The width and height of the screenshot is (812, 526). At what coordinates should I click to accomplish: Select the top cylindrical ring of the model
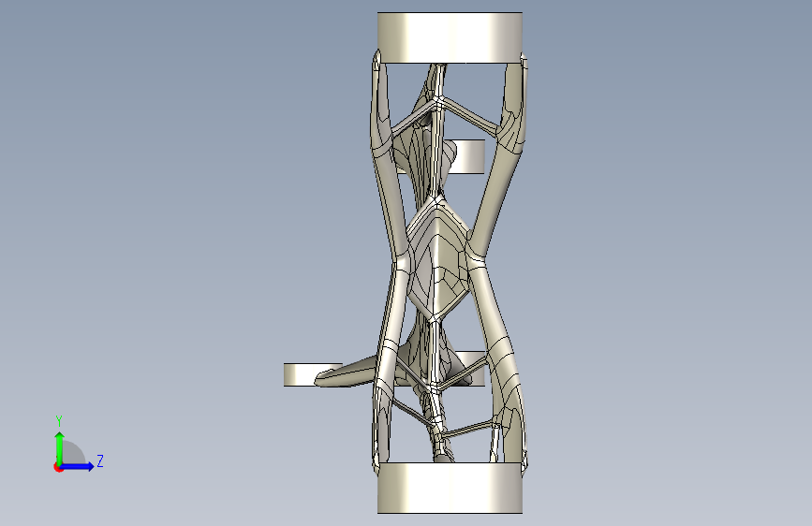[450, 37]
